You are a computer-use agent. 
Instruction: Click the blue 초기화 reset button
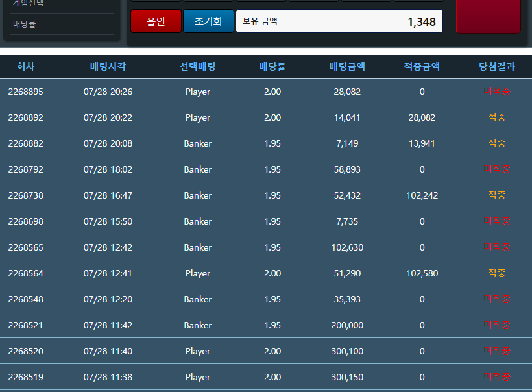click(x=208, y=21)
